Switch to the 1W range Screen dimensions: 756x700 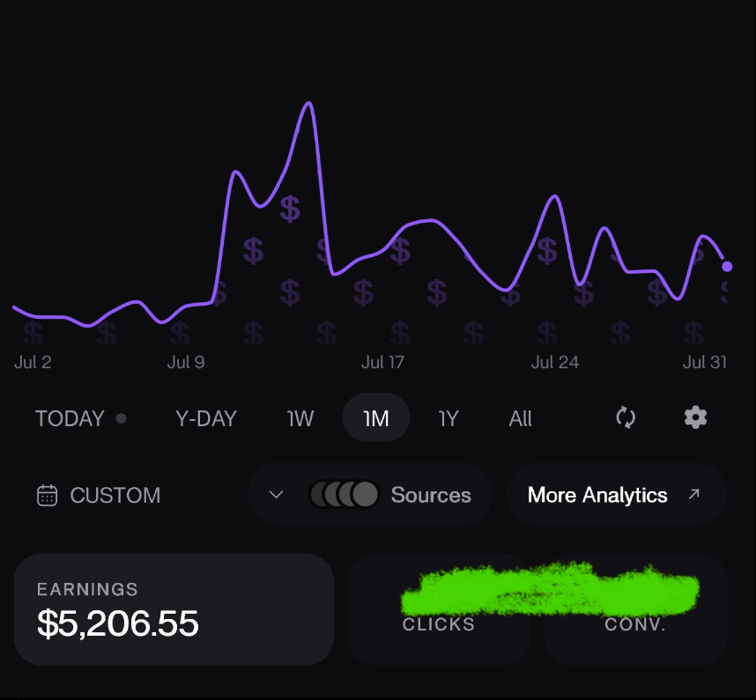pos(300,418)
